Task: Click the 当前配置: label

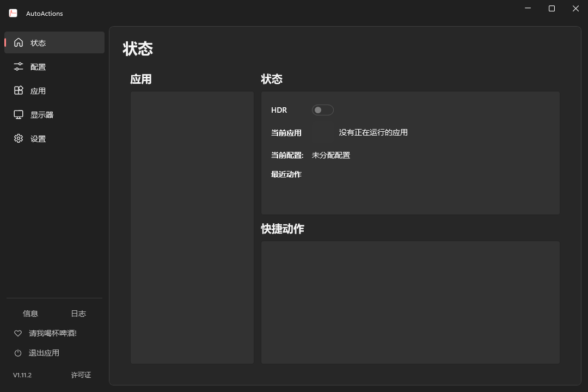Action: click(x=287, y=155)
